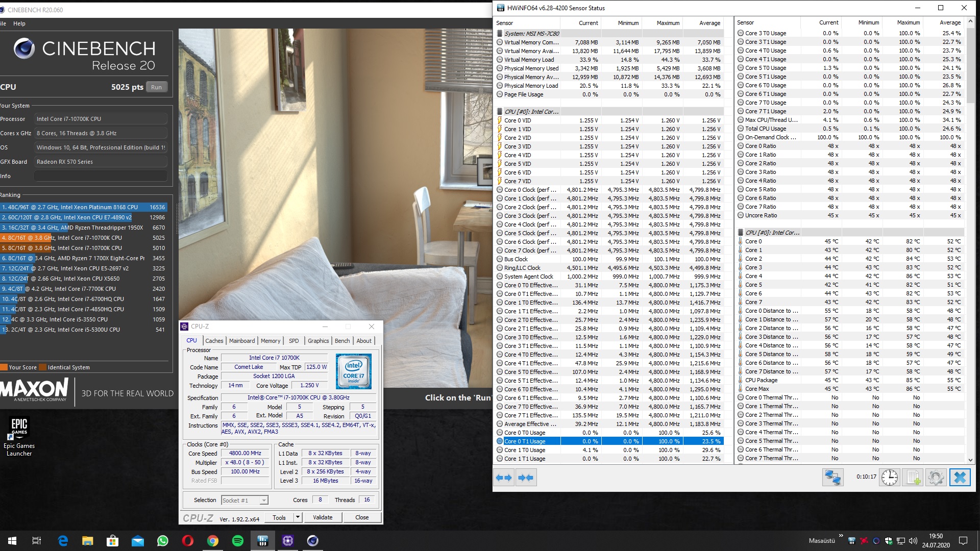Shrink HWiNFO sensor columns with inward arrows icon

click(x=526, y=478)
